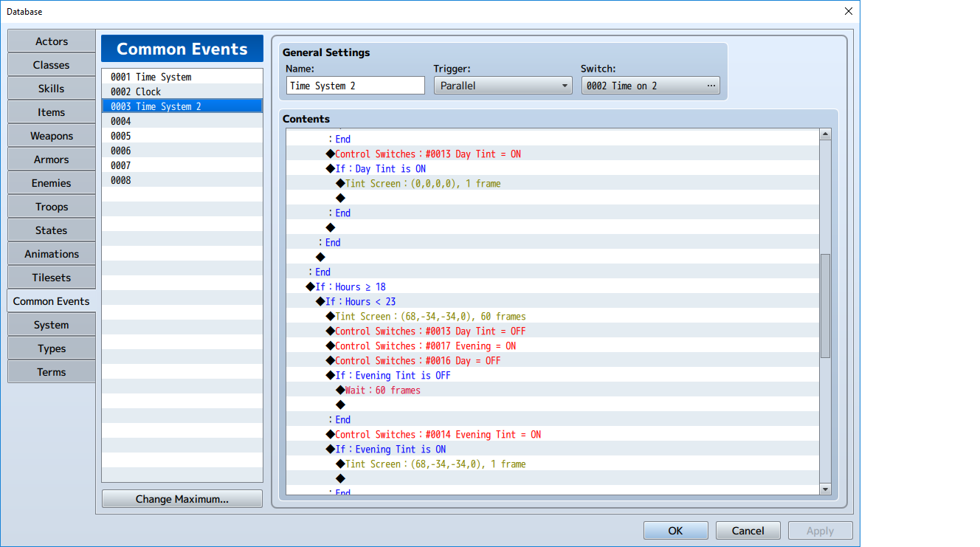Select the Control Switches #0017 Evening = ON line
980x547 pixels.
[x=553, y=345]
